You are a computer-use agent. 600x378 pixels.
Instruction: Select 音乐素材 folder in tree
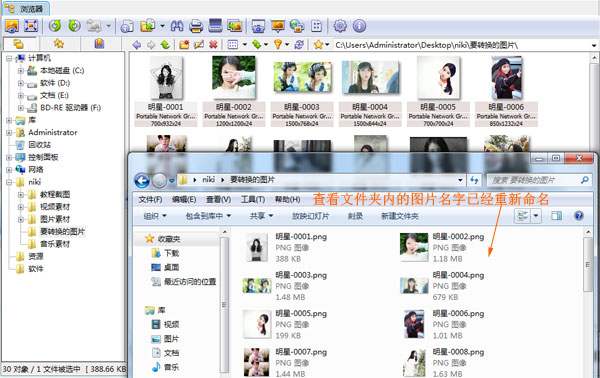[55, 244]
